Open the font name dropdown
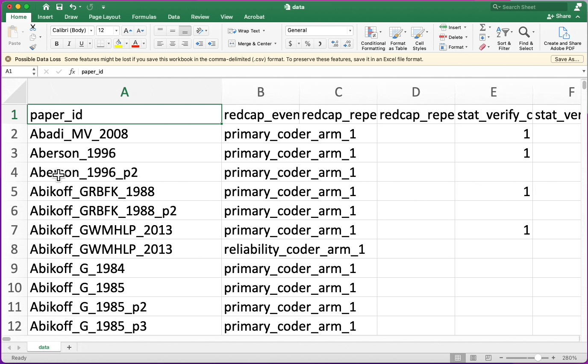Image resolution: width=588 pixels, height=364 pixels. (x=91, y=30)
